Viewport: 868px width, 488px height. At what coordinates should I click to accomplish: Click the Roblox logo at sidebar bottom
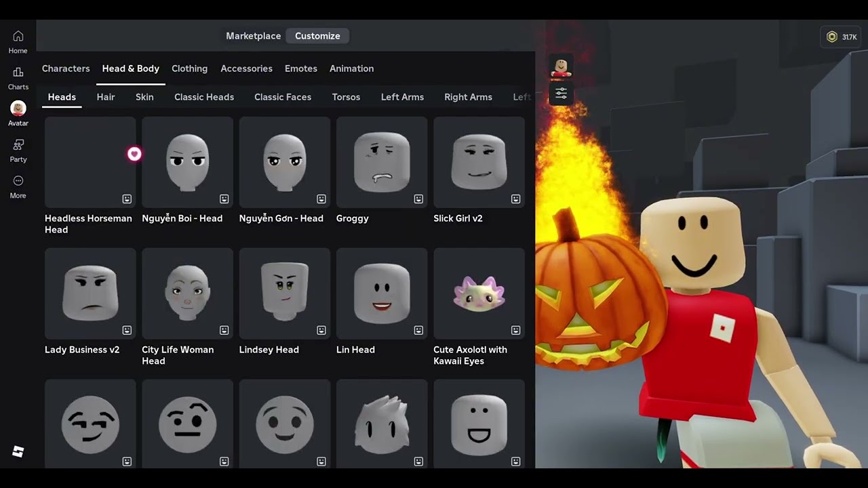click(x=18, y=451)
